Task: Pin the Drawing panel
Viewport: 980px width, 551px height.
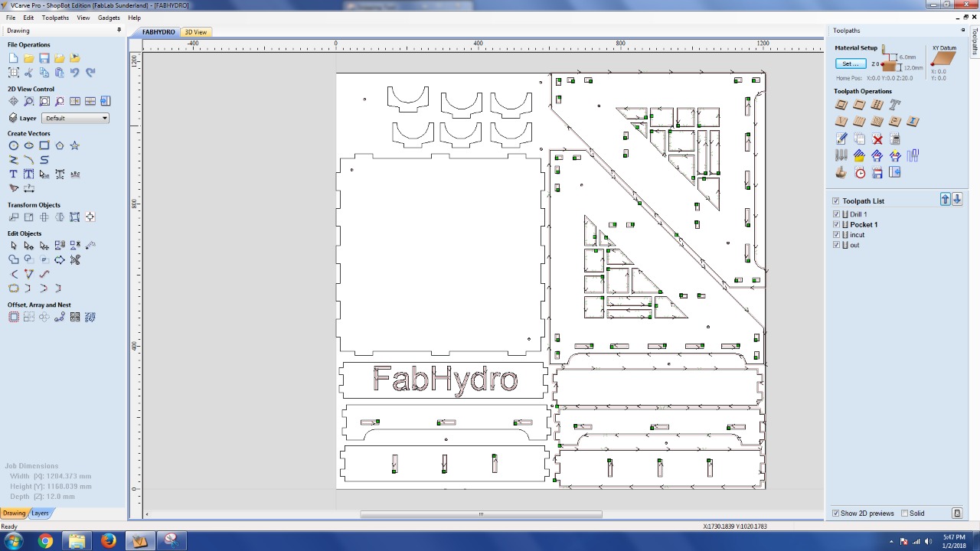Action: pyautogui.click(x=119, y=31)
